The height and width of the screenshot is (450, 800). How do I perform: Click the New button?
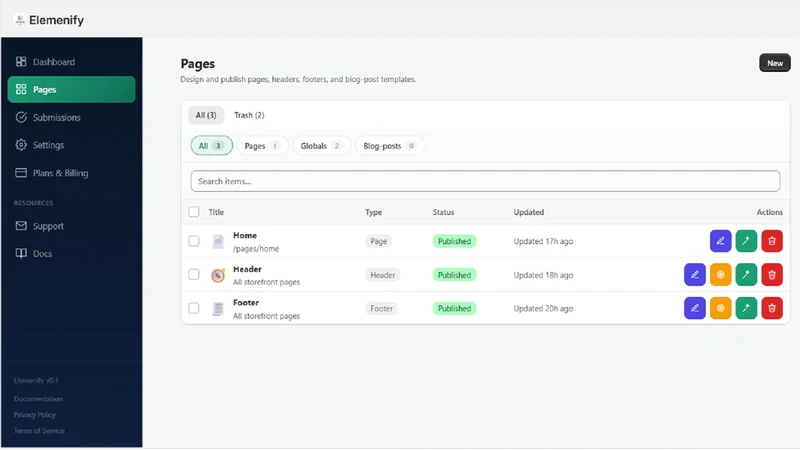point(774,63)
